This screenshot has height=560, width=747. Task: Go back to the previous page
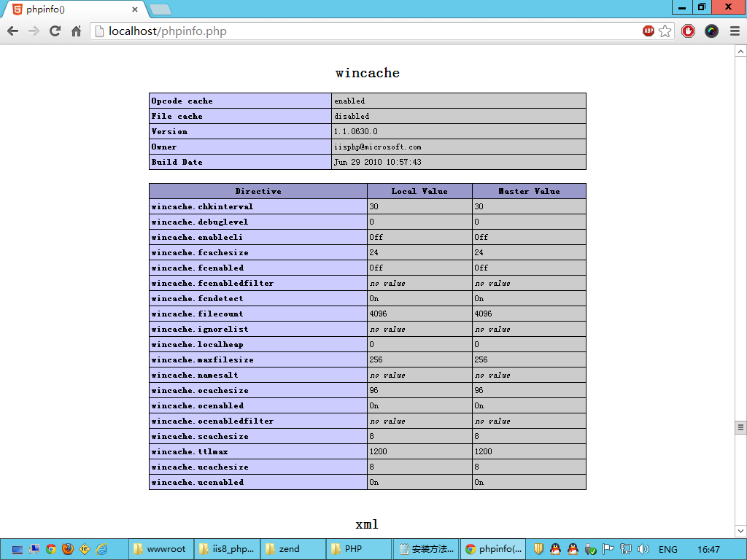tap(13, 31)
